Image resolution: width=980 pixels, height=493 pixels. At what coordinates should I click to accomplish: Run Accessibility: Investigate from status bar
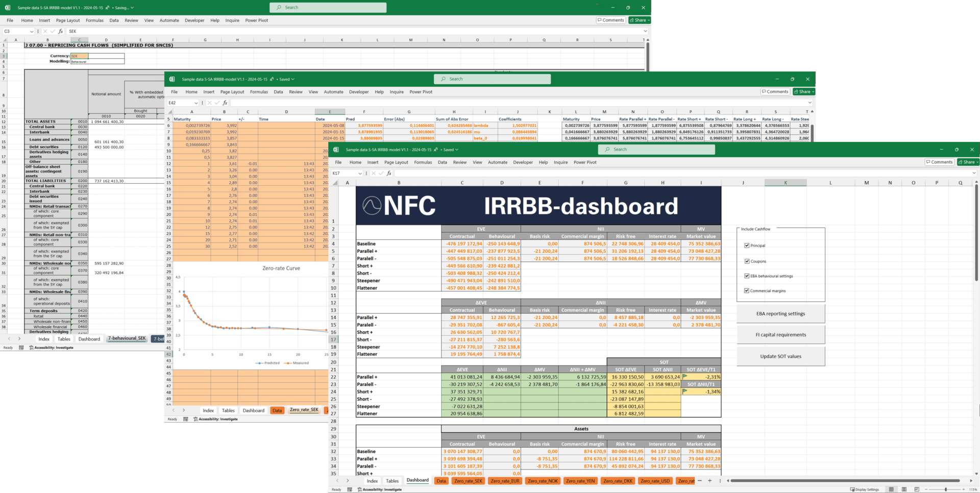(381, 489)
